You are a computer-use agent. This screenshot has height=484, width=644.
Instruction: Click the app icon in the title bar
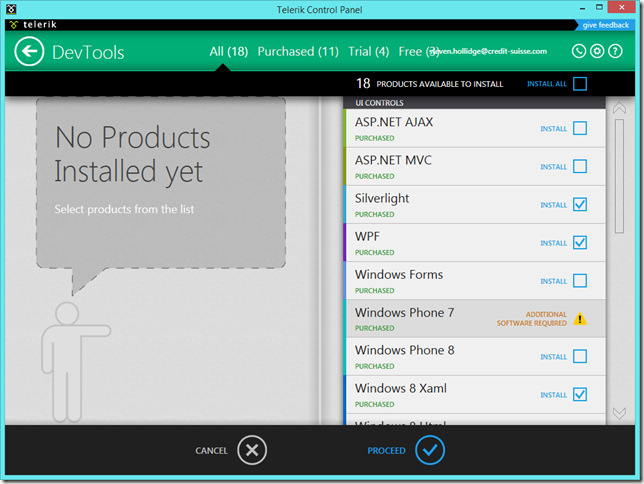[x=12, y=9]
